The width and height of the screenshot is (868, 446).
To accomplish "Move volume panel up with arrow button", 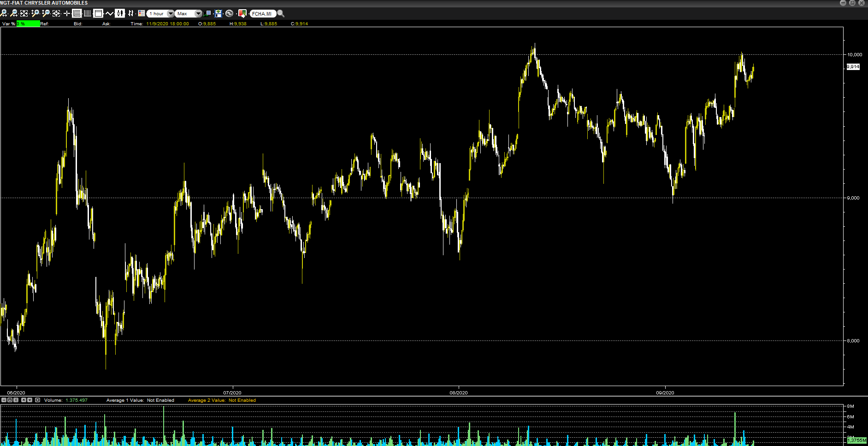I will tap(24, 400).
